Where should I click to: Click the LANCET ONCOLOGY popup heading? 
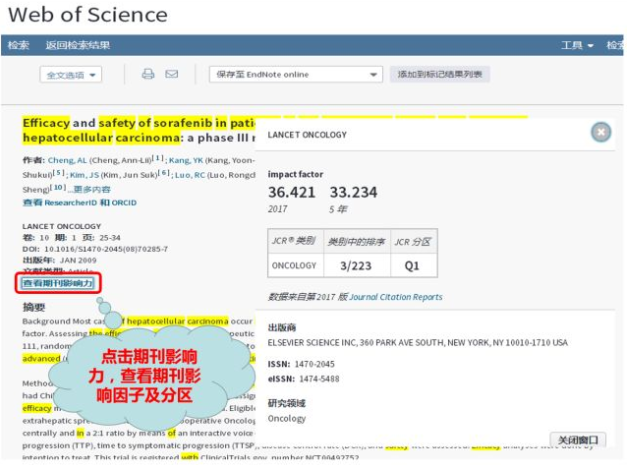coord(307,135)
